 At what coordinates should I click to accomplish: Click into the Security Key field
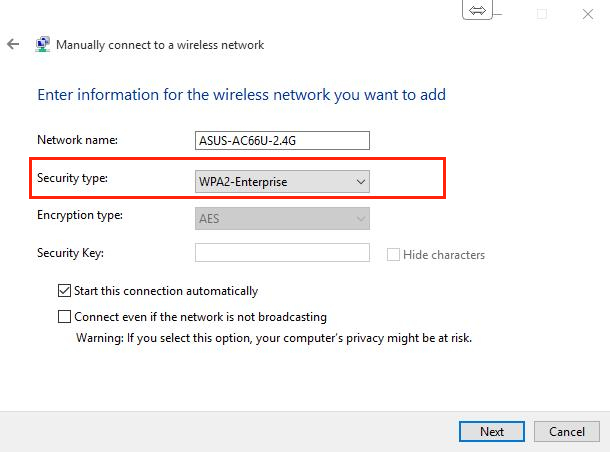[282, 252]
